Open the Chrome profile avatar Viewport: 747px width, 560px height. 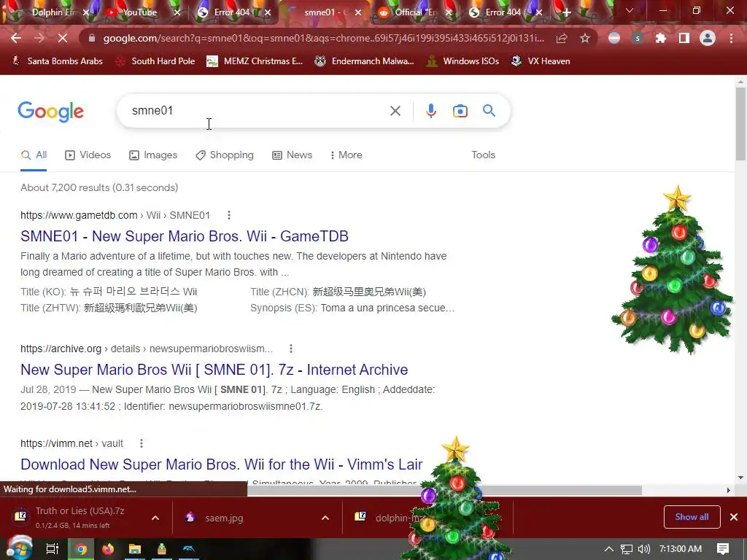point(708,38)
